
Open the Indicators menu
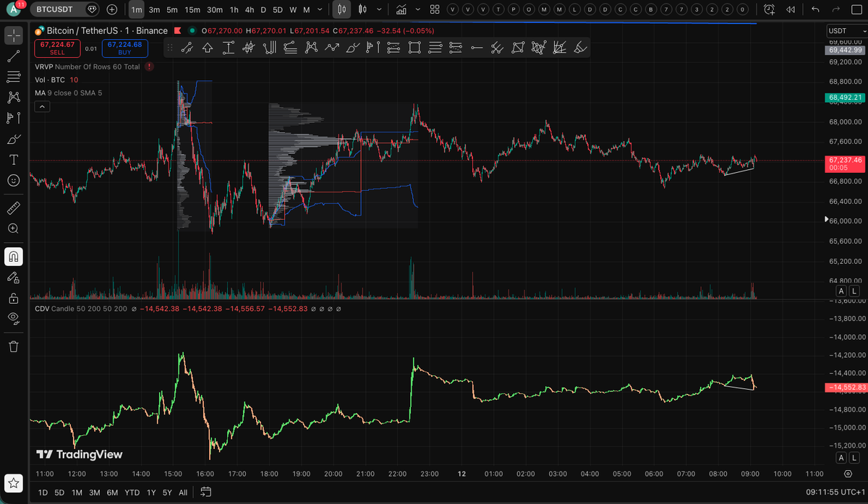coord(401,9)
